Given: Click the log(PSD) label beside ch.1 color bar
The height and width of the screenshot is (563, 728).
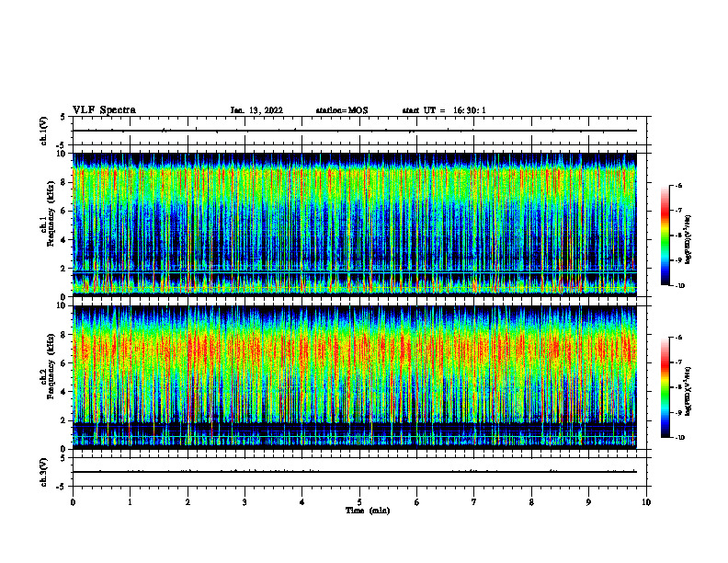Looking at the screenshot, I should [x=688, y=240].
